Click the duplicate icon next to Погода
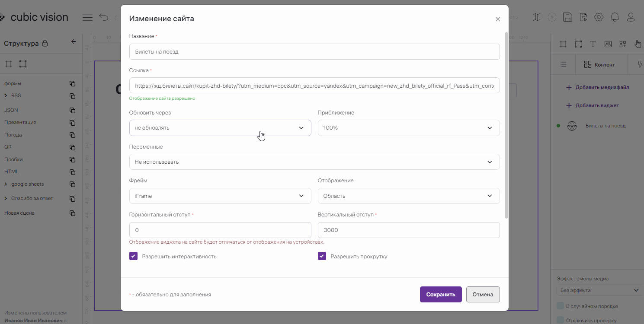 73,135
